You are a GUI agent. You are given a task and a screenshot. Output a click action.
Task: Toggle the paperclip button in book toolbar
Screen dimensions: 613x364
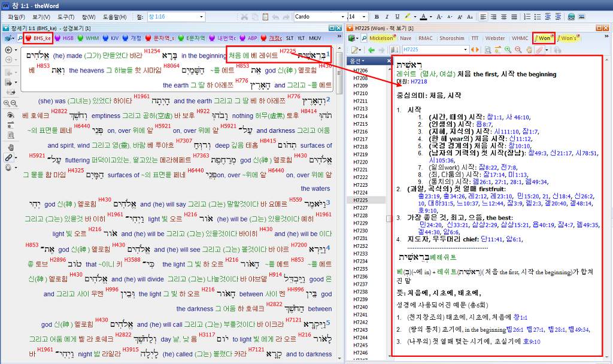coord(540,50)
